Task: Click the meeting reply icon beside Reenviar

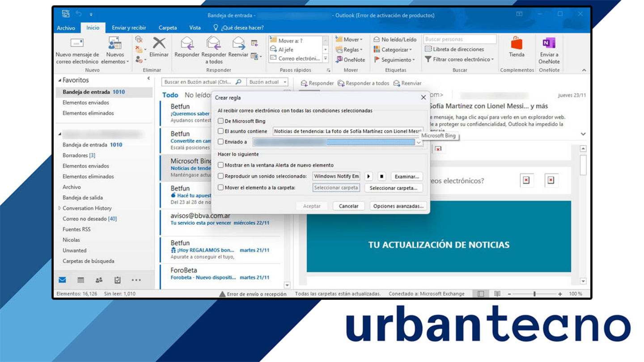Action: (x=254, y=43)
